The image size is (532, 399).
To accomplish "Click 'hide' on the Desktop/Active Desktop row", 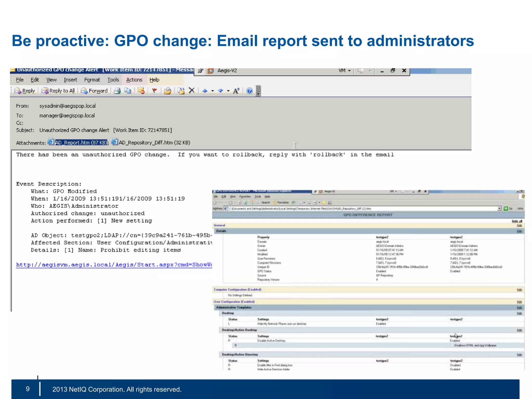I will [519, 330].
